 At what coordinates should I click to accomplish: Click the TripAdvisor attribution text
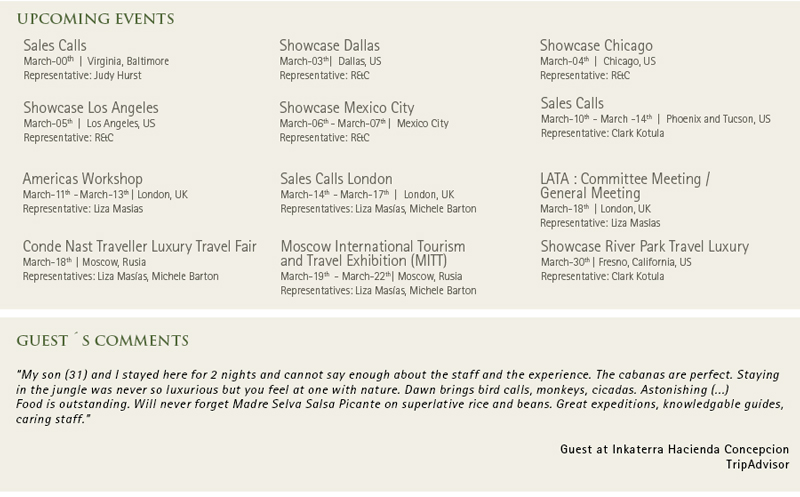(758, 464)
